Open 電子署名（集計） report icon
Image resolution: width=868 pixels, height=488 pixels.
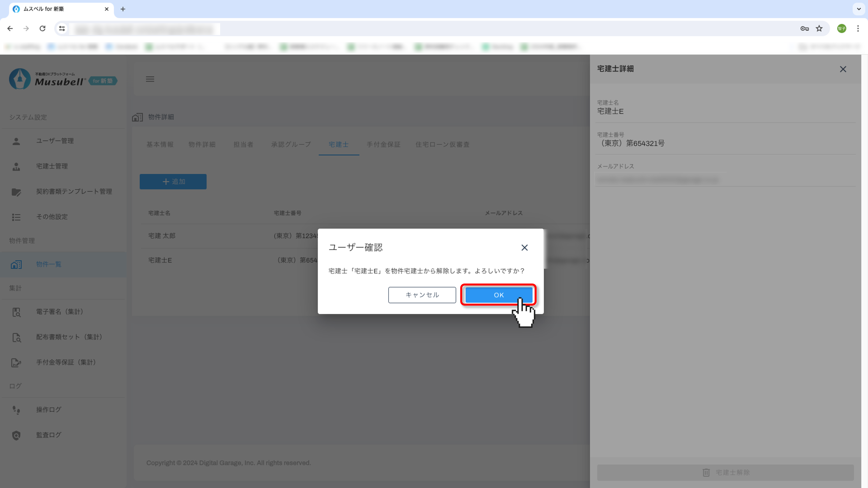pos(16,312)
